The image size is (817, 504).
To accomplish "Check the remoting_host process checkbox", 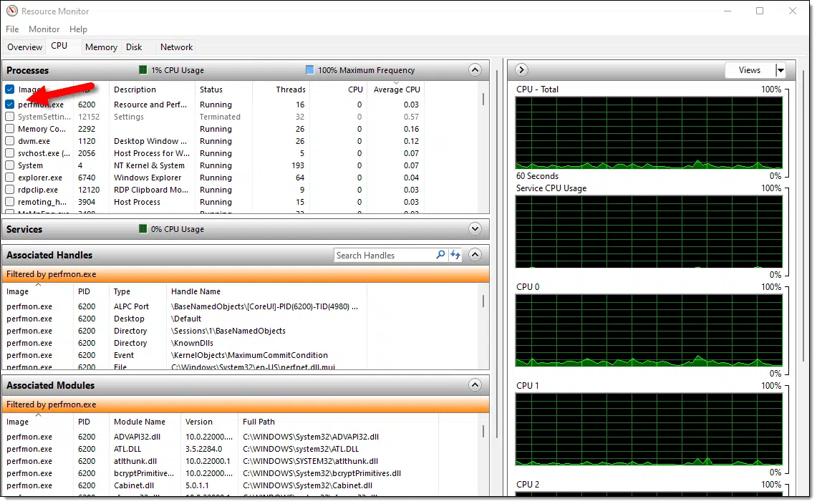I will point(10,202).
